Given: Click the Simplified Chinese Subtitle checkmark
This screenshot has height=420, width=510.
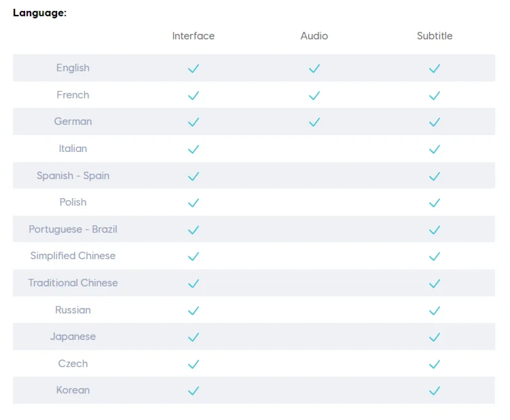Looking at the screenshot, I should (435, 256).
